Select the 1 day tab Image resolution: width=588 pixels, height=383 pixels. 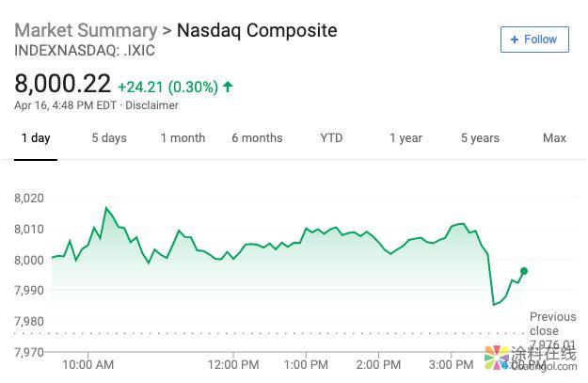click(x=36, y=138)
